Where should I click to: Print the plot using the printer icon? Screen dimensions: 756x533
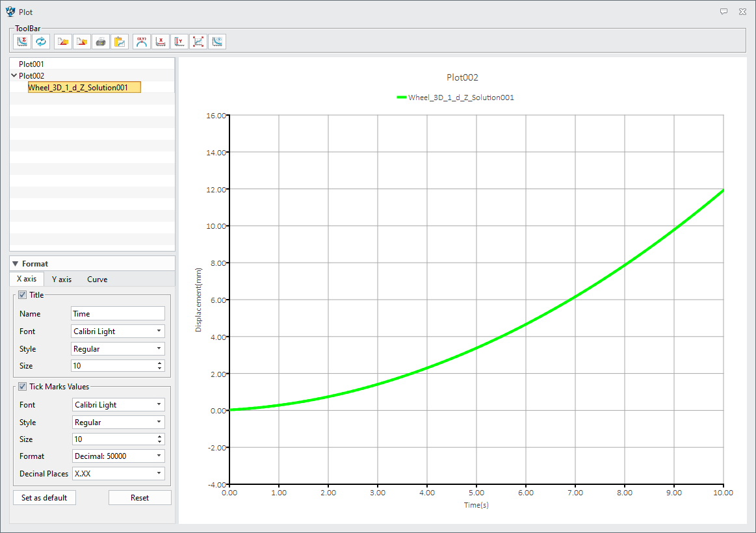click(x=101, y=42)
